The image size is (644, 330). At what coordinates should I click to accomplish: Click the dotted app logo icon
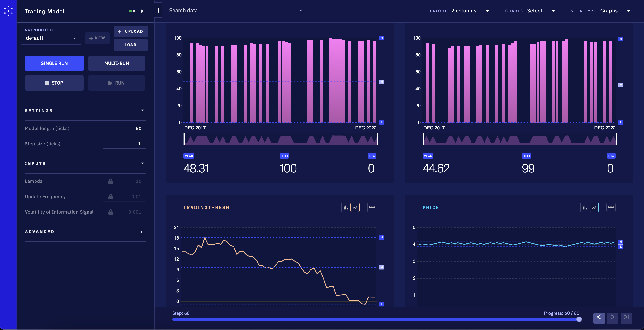(x=8, y=11)
